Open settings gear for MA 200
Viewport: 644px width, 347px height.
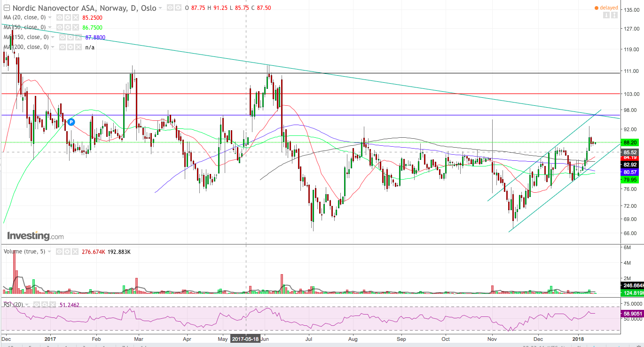pyautogui.click(x=71, y=47)
